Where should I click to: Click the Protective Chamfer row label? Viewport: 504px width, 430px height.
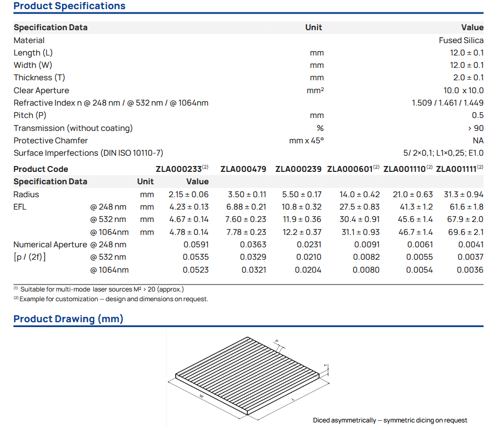pos(51,141)
